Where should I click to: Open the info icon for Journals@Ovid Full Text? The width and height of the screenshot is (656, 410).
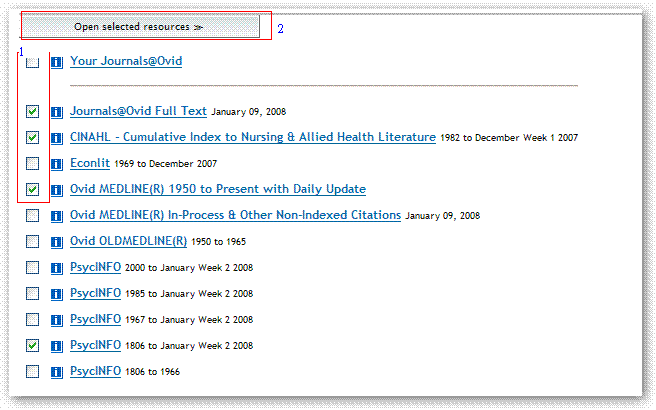coord(57,112)
